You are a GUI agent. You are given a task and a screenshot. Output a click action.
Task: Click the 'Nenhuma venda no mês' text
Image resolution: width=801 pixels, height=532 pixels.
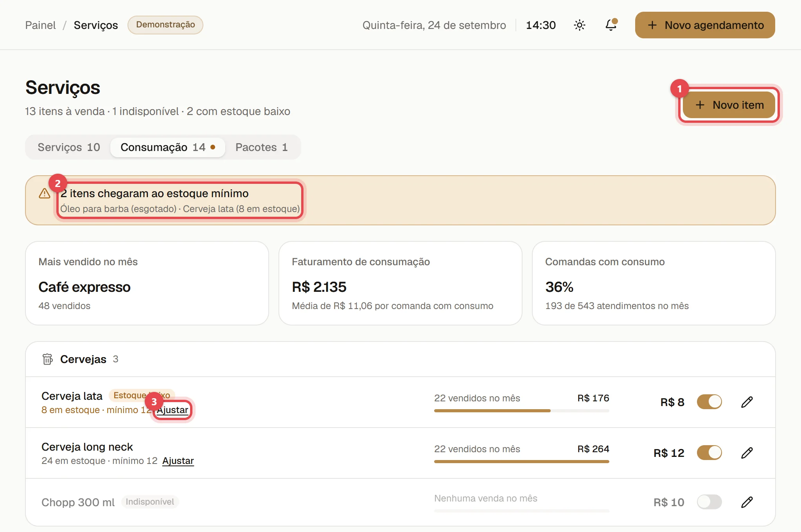[x=486, y=498]
